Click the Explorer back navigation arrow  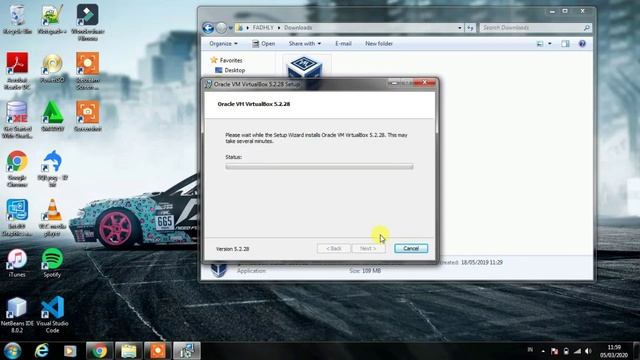point(208,28)
